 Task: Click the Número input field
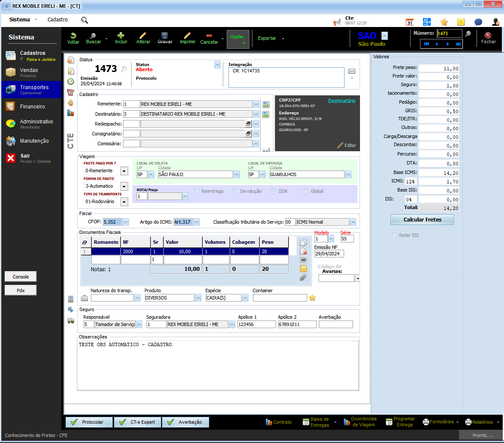point(449,33)
